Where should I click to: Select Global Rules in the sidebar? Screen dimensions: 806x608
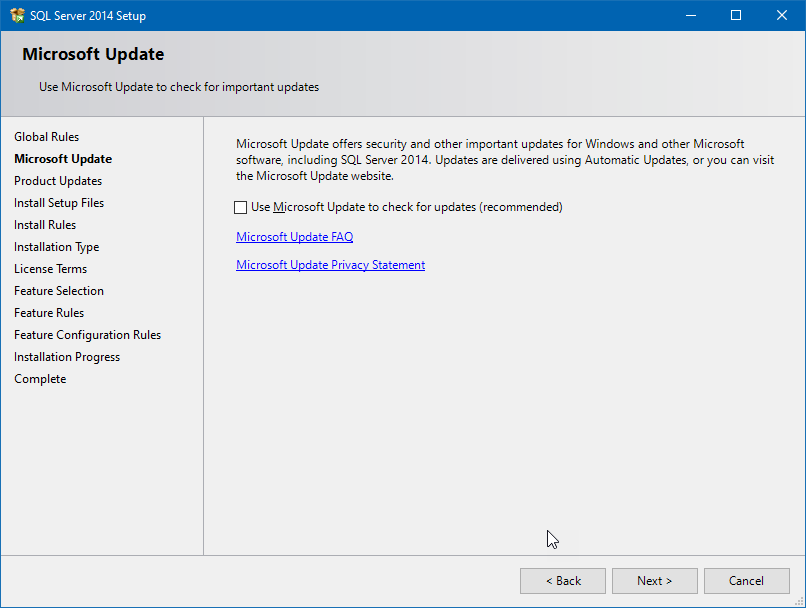pyautogui.click(x=45, y=136)
